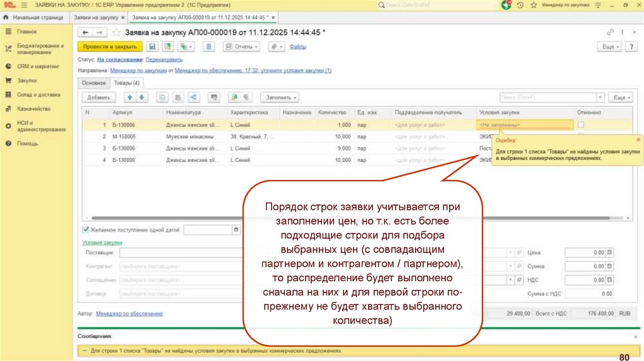Select the М-150005 article cell
This screenshot has width=644, height=361.
[x=124, y=136]
